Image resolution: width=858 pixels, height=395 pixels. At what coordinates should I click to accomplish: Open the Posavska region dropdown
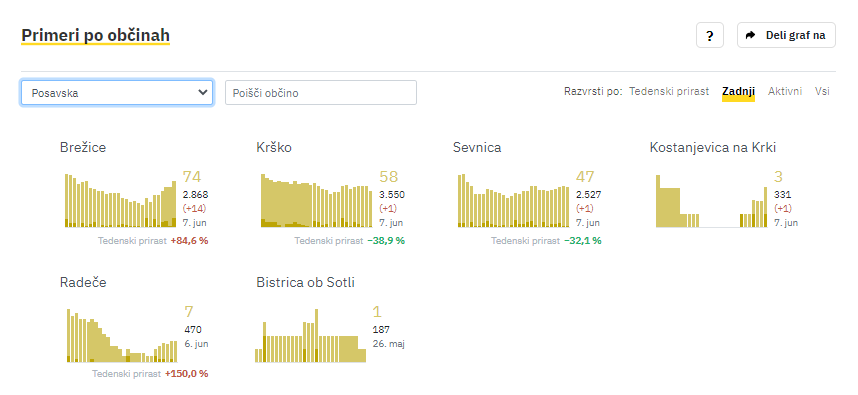117,92
